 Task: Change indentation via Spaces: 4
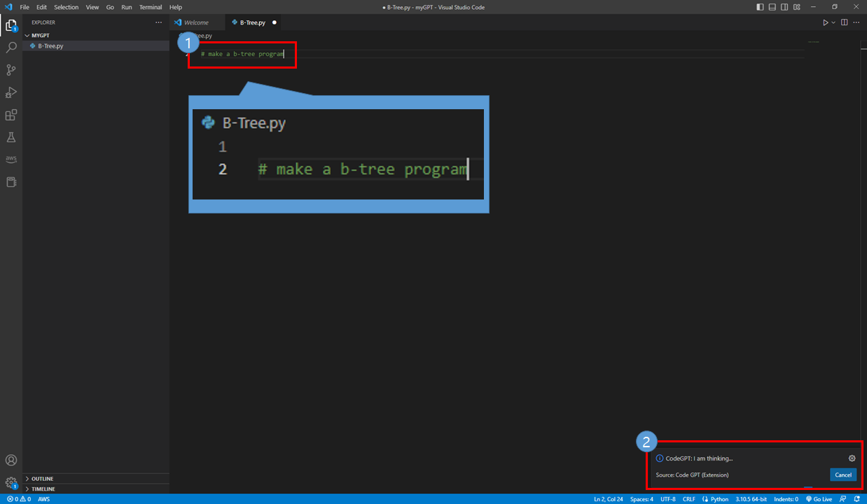(641, 499)
